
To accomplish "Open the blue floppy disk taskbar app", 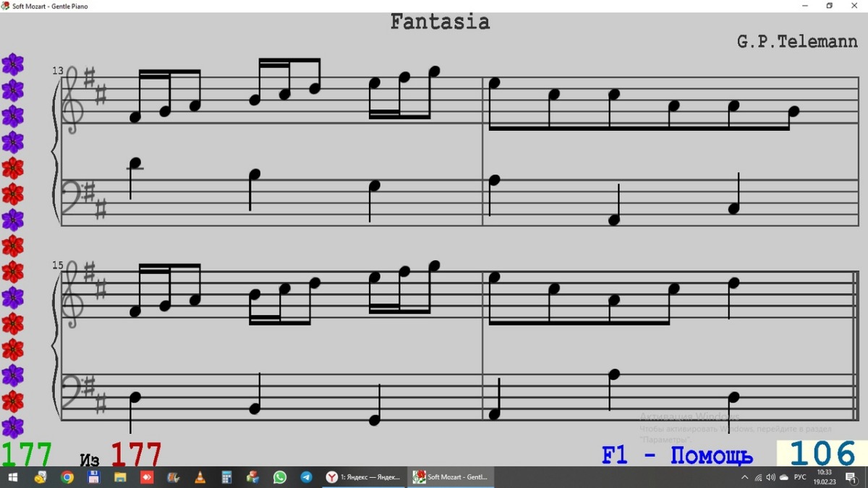I will (x=93, y=477).
